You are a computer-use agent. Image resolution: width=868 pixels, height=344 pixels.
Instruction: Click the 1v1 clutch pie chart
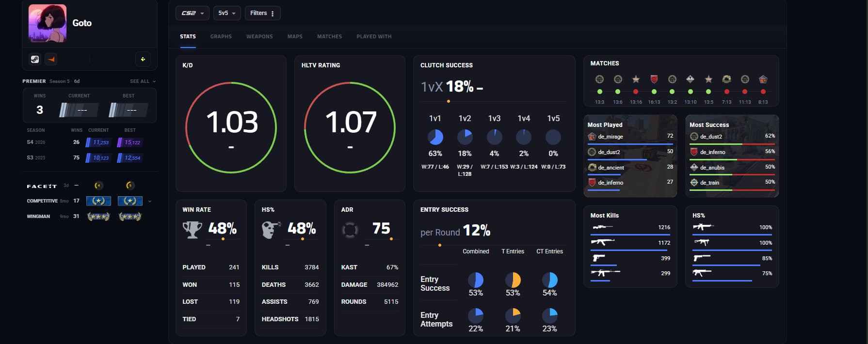click(x=435, y=137)
